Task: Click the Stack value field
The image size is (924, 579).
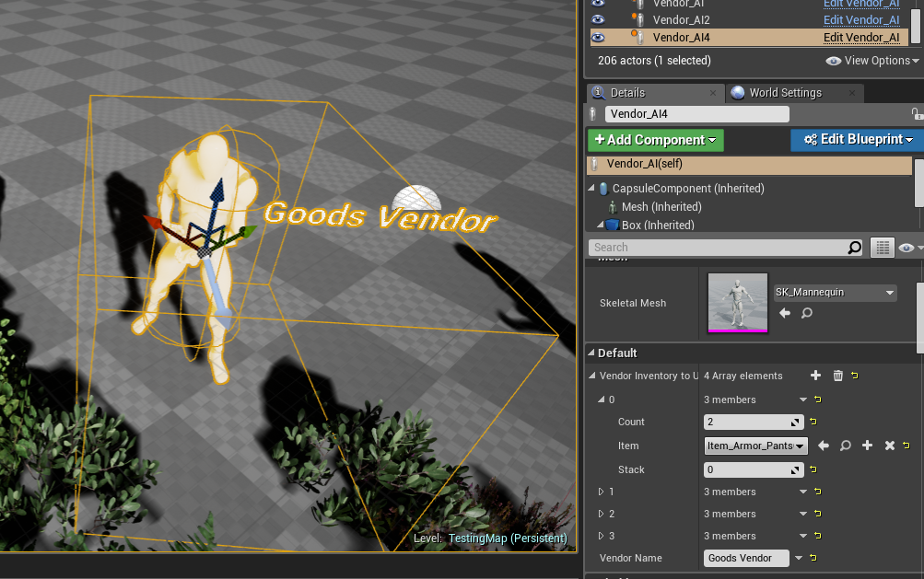Action: 754,469
